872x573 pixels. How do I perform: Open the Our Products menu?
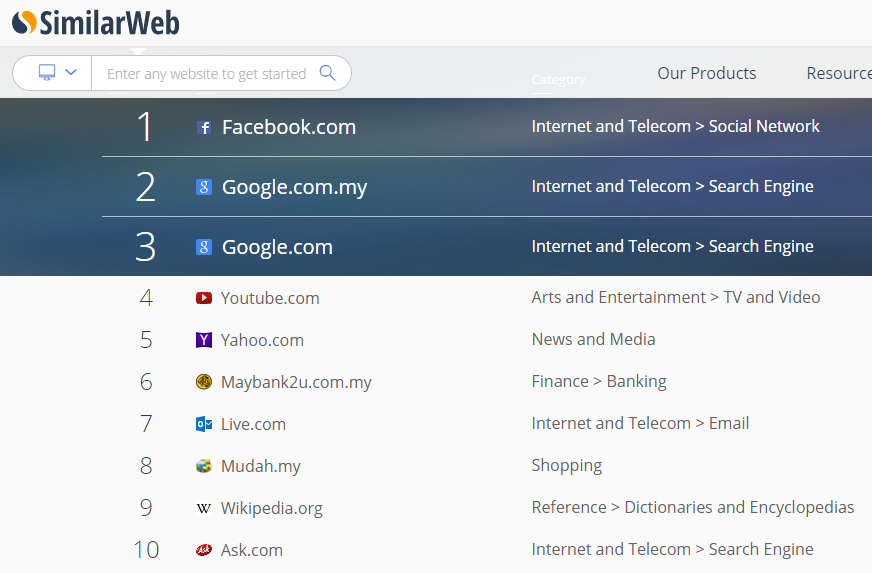pos(706,73)
